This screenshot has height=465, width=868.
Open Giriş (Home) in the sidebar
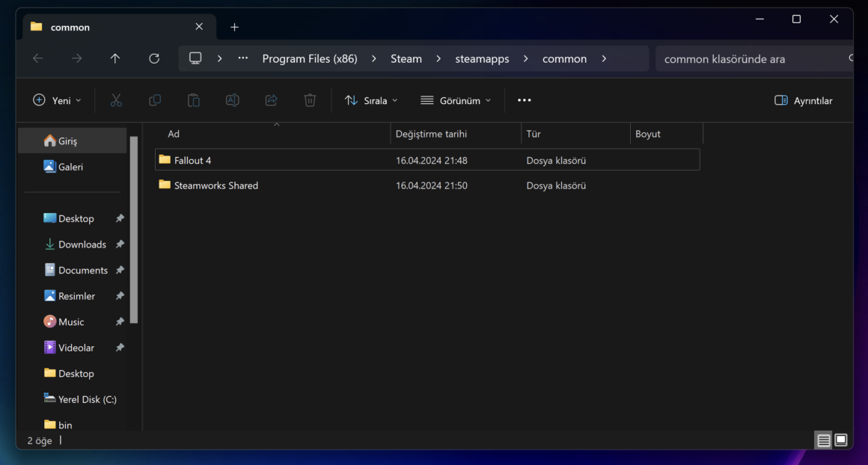tap(73, 141)
